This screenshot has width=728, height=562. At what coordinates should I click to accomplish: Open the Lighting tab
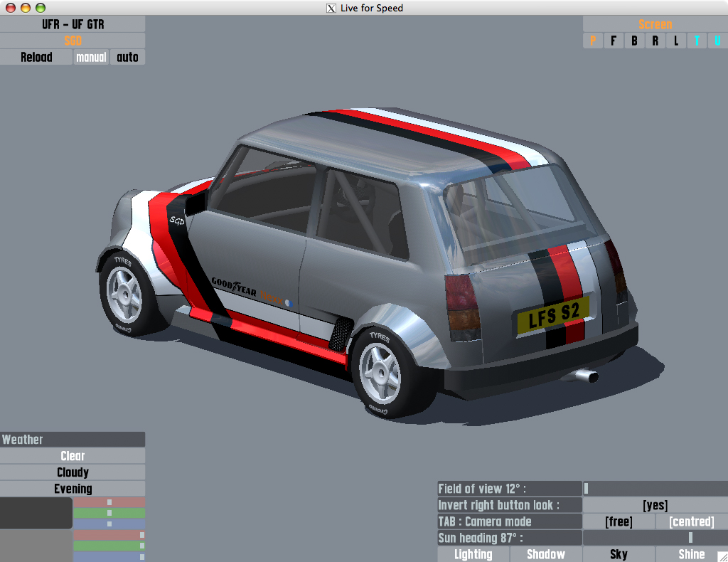[473, 554]
